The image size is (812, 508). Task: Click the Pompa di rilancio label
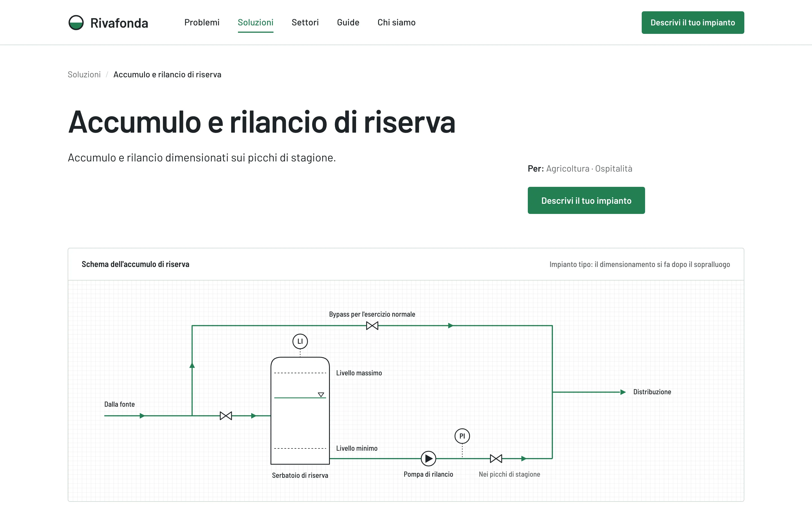coord(429,474)
